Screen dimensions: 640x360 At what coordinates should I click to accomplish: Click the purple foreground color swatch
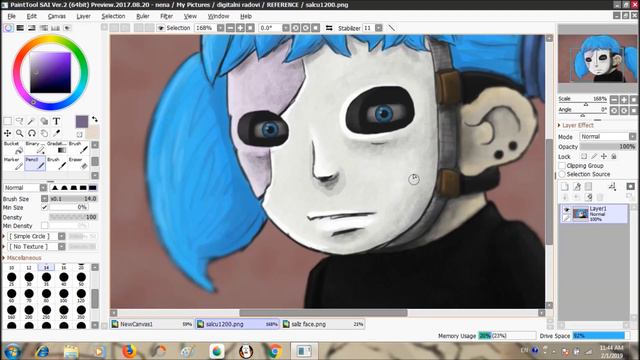coord(82,122)
